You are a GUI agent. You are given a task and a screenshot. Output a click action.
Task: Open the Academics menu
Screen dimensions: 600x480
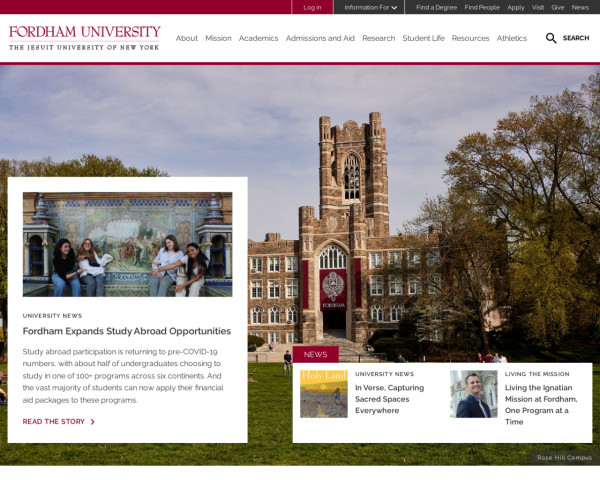pyautogui.click(x=258, y=38)
